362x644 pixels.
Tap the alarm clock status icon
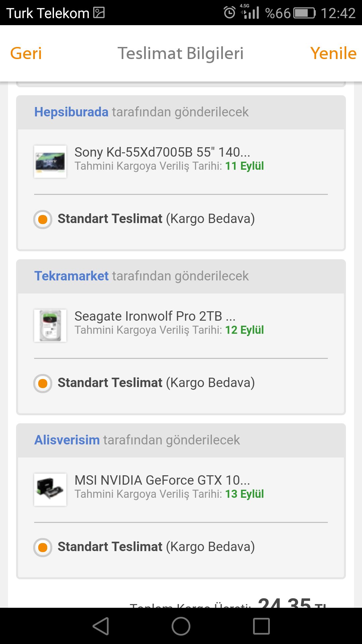pyautogui.click(x=230, y=13)
